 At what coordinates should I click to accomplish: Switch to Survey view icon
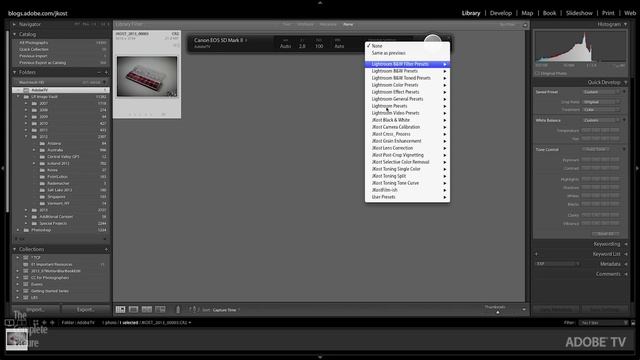tap(160, 309)
